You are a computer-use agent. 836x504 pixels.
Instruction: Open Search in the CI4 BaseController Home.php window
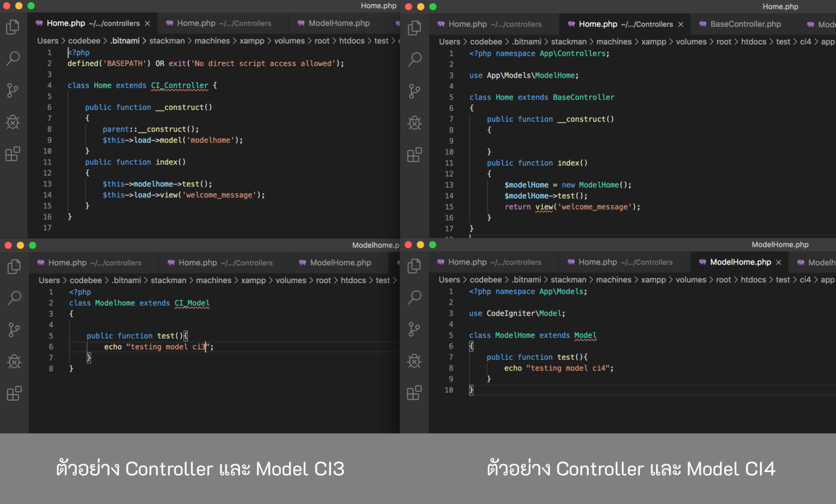tap(415, 59)
